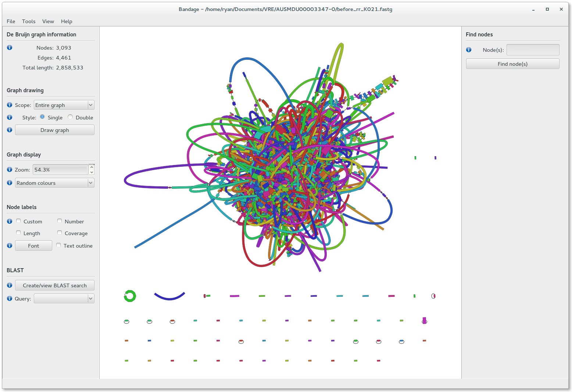Click the info icon next to Query
Viewport: 572px width, 392px height.
(x=10, y=298)
